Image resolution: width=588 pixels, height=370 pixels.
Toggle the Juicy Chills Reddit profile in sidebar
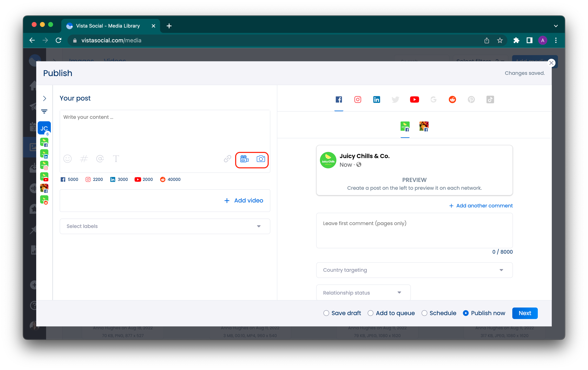pyautogui.click(x=44, y=200)
